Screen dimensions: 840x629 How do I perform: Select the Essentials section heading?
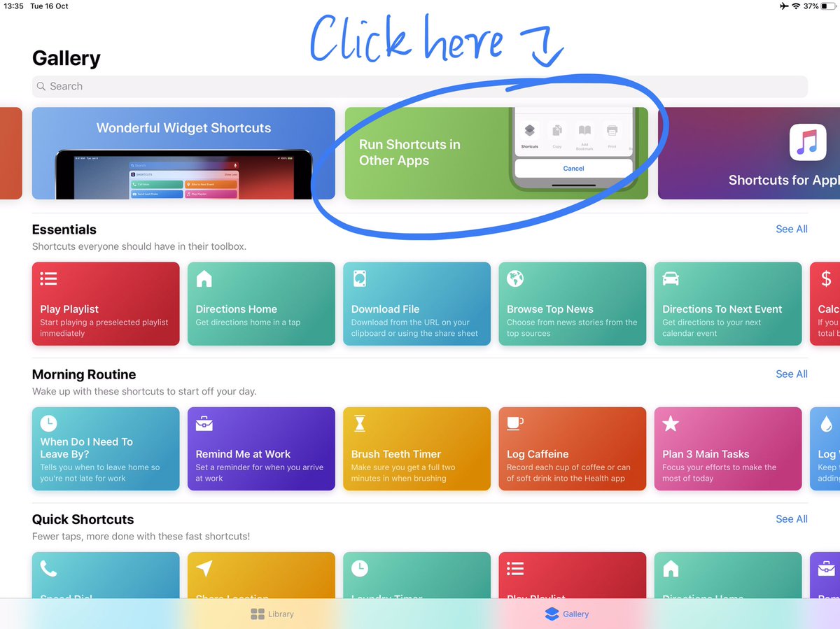coord(64,229)
